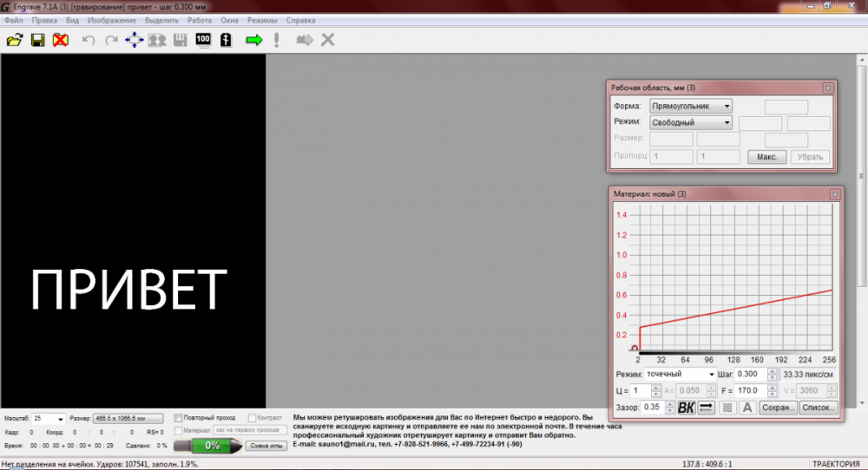The width and height of the screenshot is (868, 470).
Task: Click the open file folder icon
Action: [x=15, y=40]
